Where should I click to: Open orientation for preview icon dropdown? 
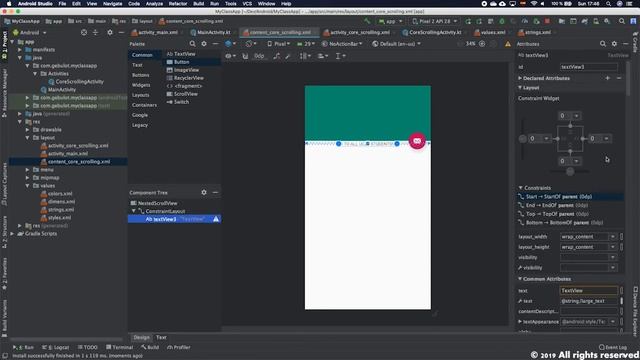point(251,44)
